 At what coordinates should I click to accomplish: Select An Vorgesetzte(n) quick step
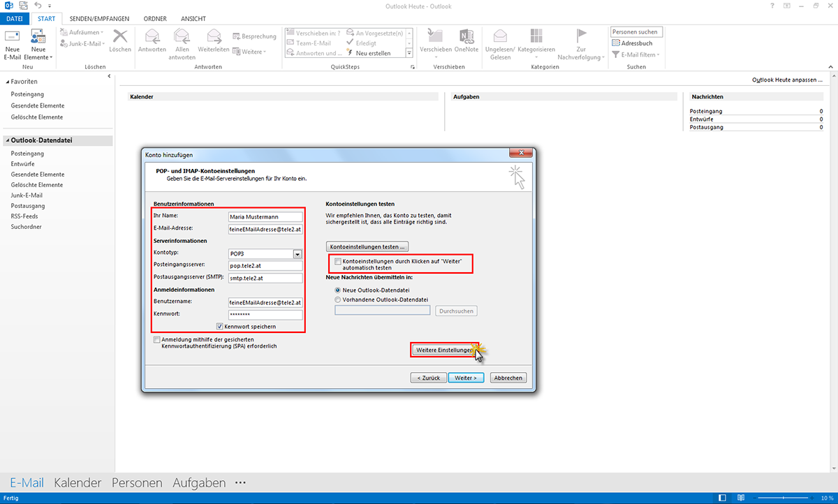(x=374, y=34)
